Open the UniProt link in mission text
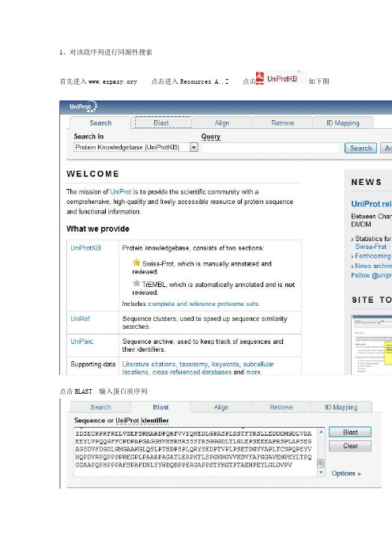This screenshot has height=555, width=392. click(x=121, y=192)
